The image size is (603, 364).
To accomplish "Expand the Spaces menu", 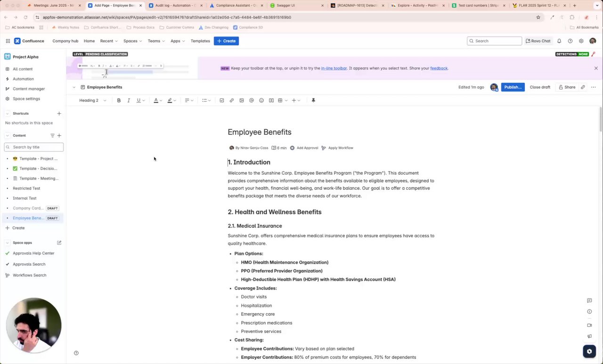I will 132,41.
